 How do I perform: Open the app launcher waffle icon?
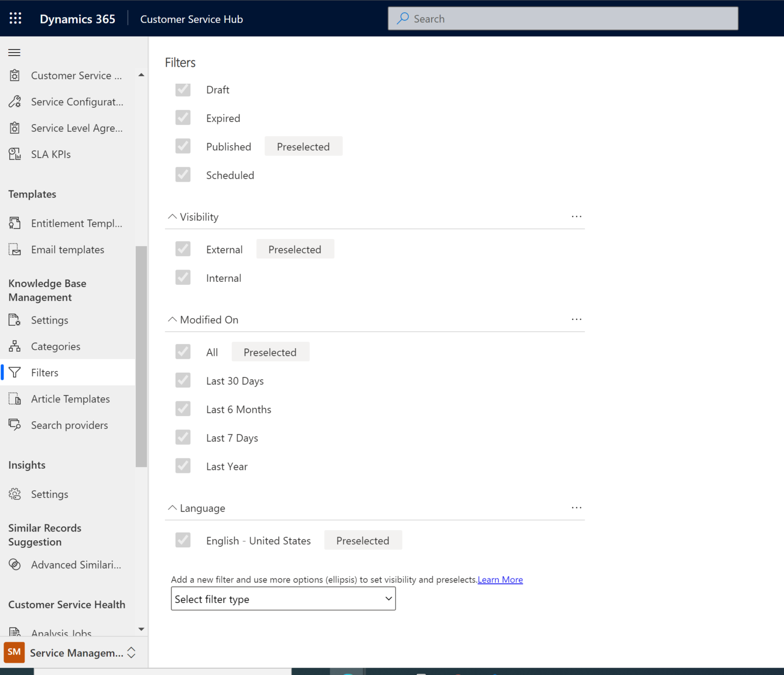(15, 18)
